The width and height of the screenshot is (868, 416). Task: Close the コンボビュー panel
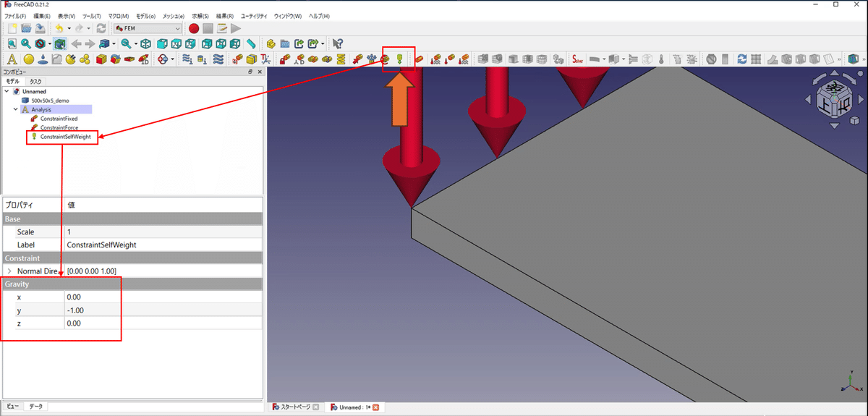click(259, 72)
